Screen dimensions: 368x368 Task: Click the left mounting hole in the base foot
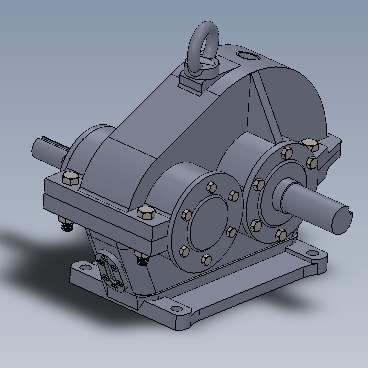tap(86, 267)
